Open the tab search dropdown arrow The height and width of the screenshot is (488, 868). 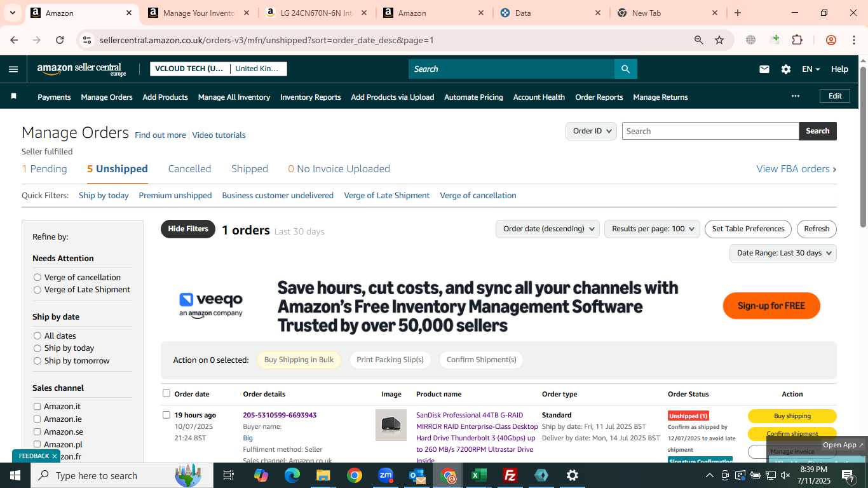click(12, 13)
